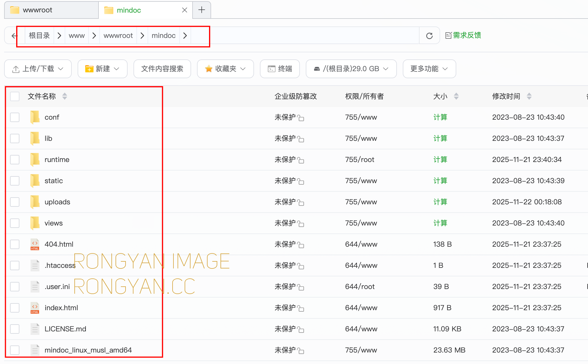
Task: Open the 上传/下载 dropdown
Action: tap(38, 69)
